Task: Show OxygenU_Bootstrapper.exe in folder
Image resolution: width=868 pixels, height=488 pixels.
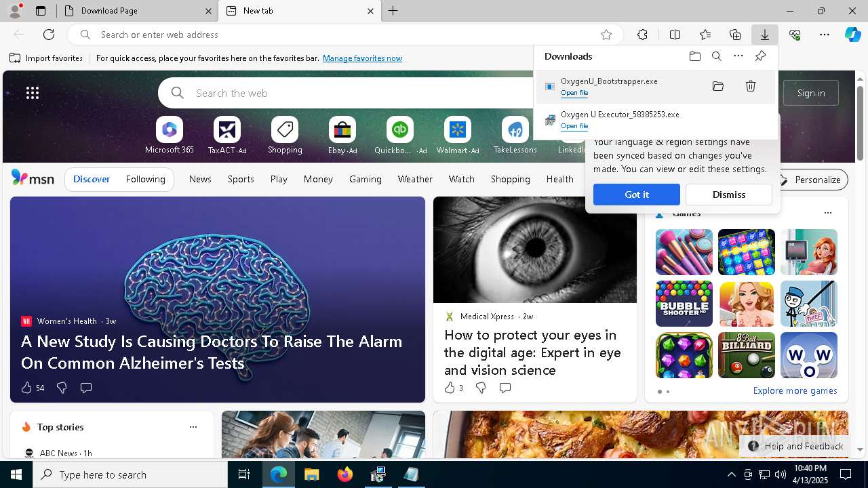Action: pyautogui.click(x=718, y=86)
